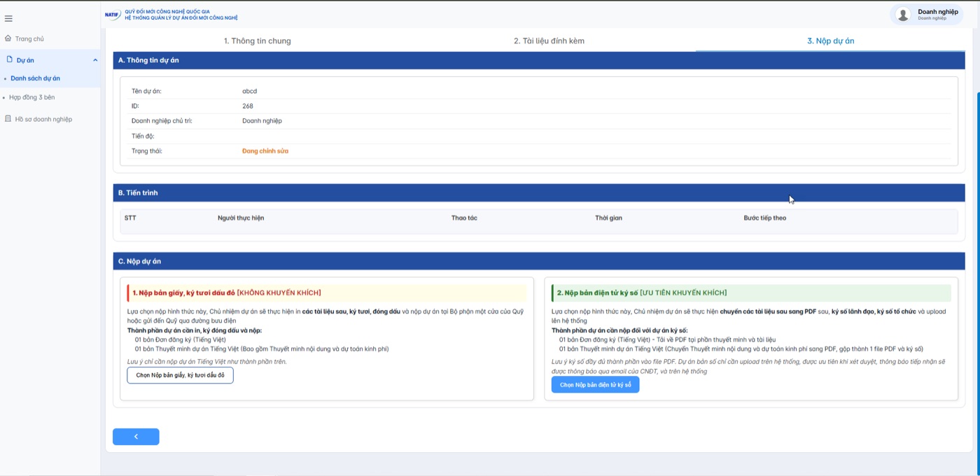Screen dimensions: 980x476
Task: Click the Trang chủ home icon
Action: click(x=8, y=38)
